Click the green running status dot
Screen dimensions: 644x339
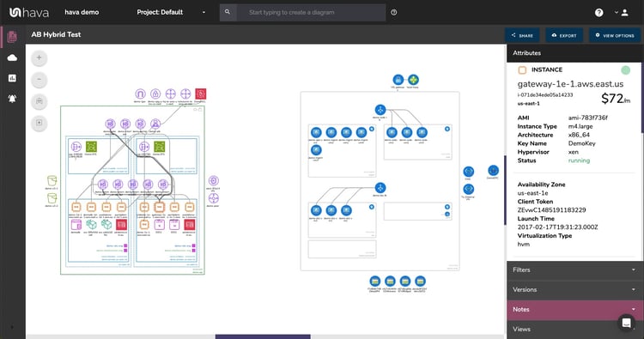coord(625,70)
